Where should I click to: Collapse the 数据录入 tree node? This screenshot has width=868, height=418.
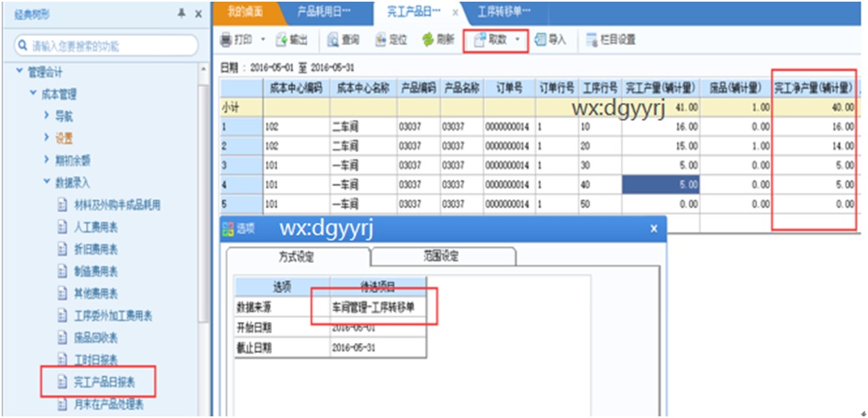tap(47, 182)
